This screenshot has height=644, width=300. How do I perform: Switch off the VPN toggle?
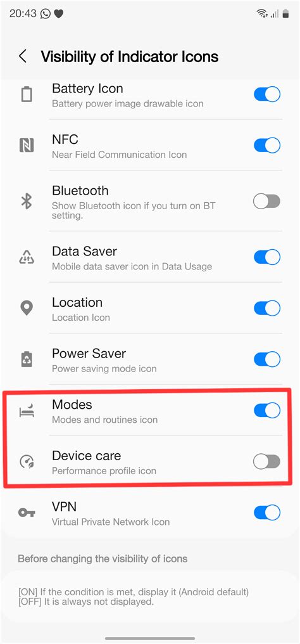coord(267,513)
